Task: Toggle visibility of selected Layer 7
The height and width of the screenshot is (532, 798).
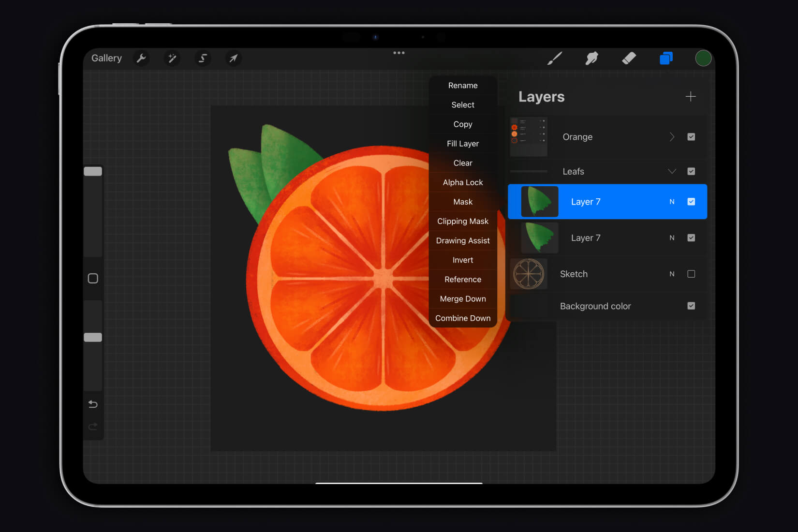Action: 691,202
